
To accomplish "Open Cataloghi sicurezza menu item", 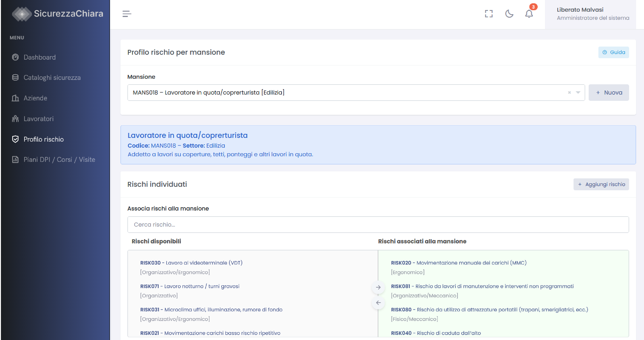I will (52, 78).
